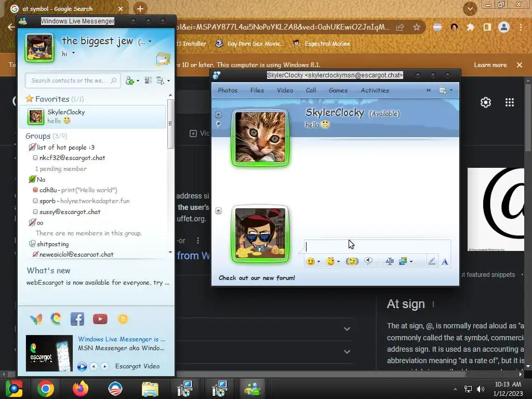The image size is (532, 399).
Task: Open winks picker dropdown arrow
Action: pos(338,262)
